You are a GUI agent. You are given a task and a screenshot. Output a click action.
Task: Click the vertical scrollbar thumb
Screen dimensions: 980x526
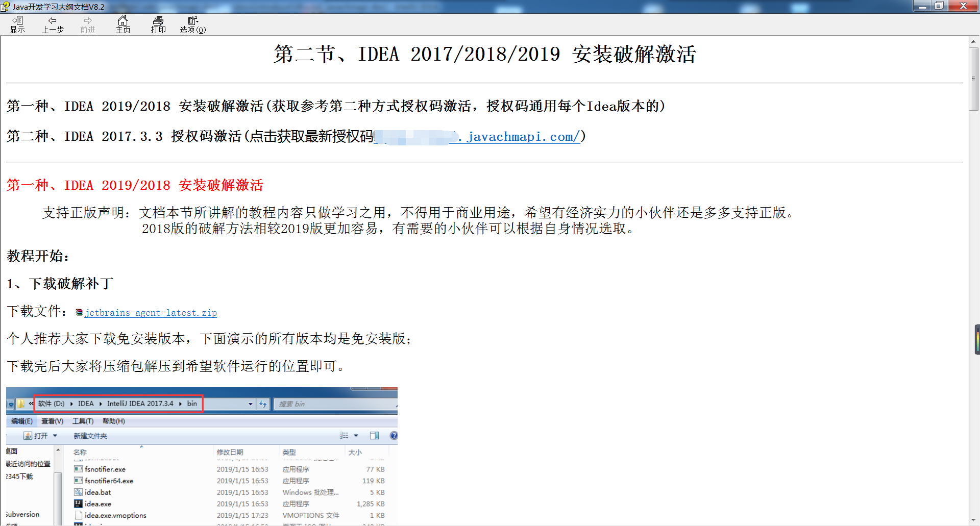coord(974,79)
